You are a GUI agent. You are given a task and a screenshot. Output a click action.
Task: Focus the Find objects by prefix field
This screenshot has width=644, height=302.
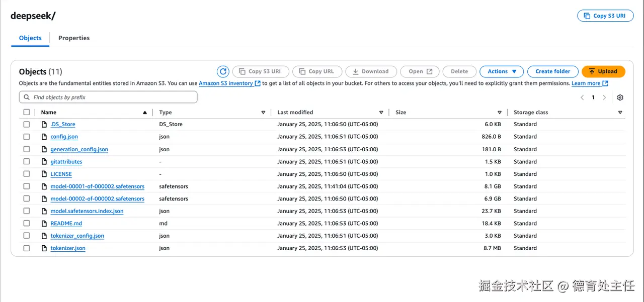click(x=108, y=97)
